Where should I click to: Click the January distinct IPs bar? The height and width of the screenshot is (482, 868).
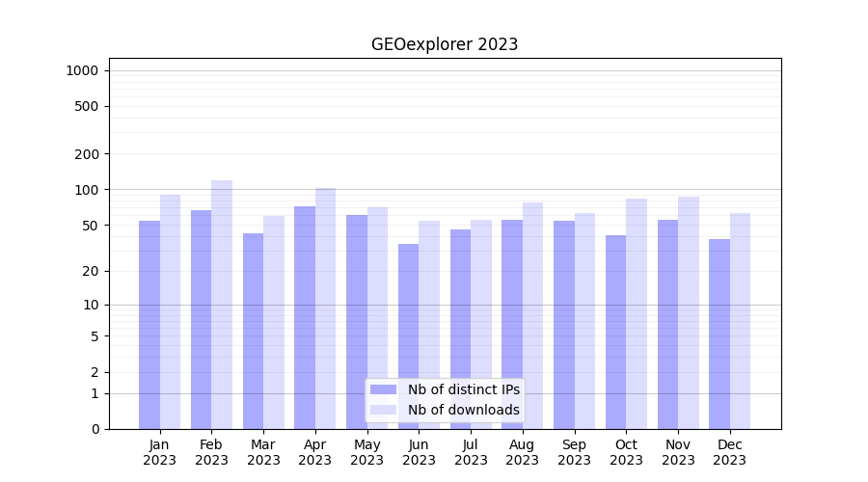click(149, 324)
